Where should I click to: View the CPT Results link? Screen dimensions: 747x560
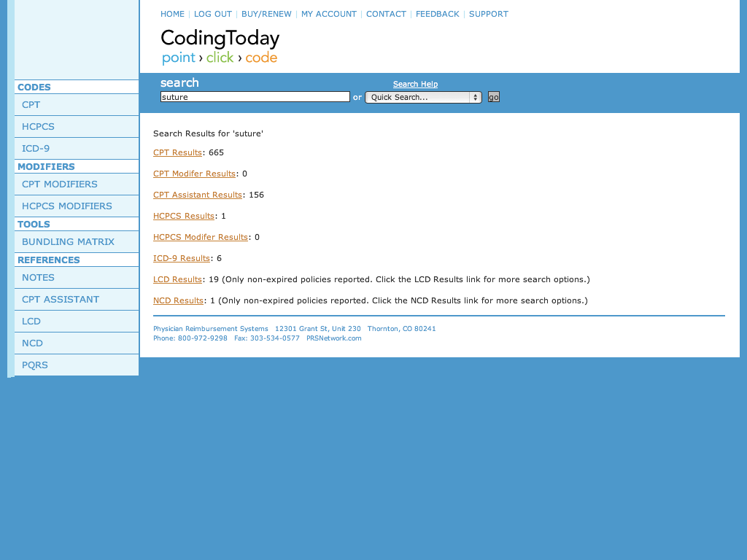pyautogui.click(x=177, y=153)
